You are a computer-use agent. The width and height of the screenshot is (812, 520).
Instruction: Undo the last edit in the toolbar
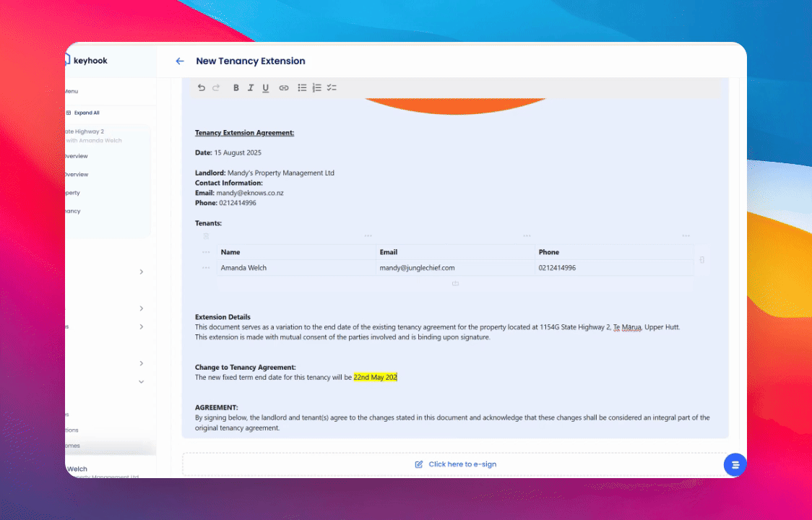(202, 87)
